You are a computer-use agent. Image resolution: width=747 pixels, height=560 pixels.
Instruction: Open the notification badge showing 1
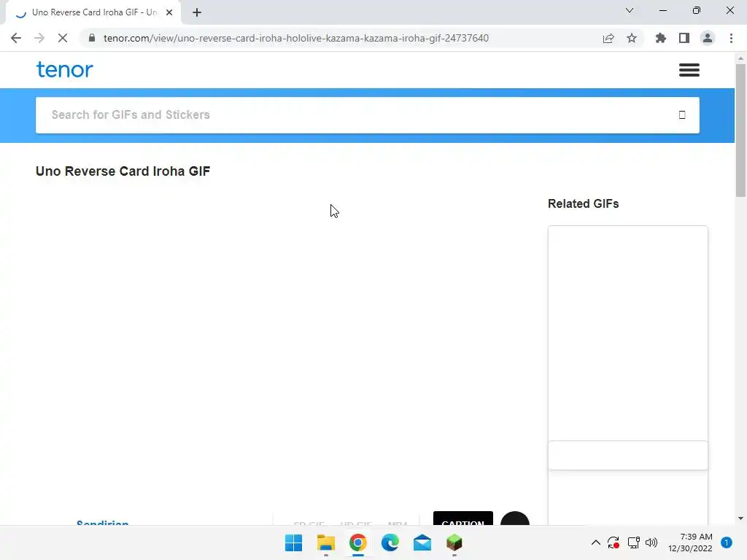726,542
